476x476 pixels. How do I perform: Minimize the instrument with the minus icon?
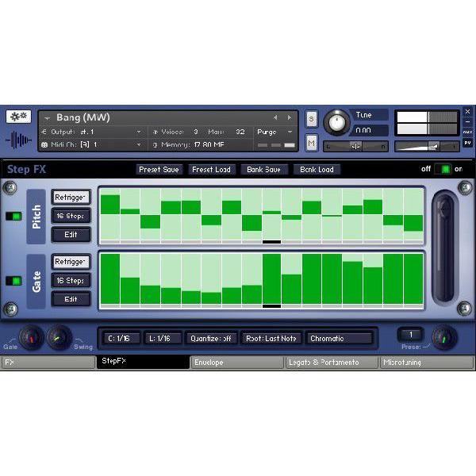[x=467, y=121]
